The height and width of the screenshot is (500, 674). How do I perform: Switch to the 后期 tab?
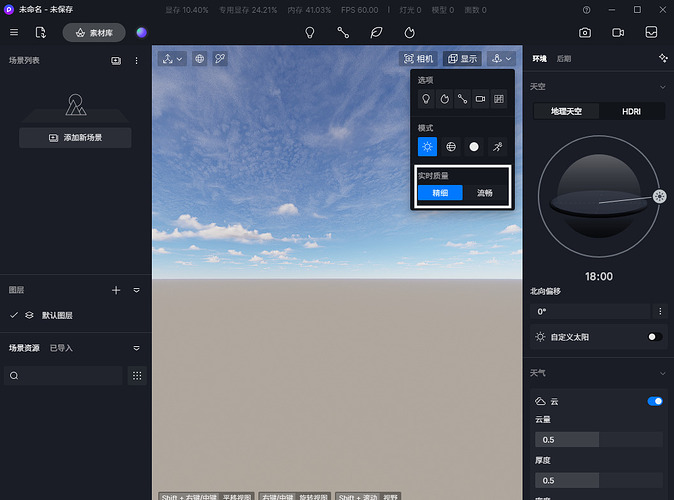564,59
